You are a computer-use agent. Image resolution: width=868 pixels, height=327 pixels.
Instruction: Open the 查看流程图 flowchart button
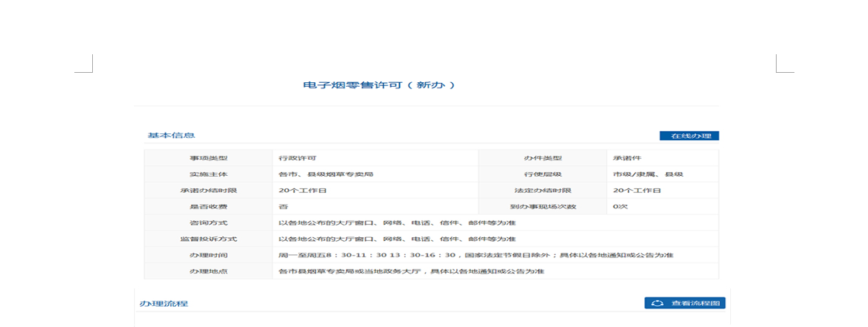click(684, 303)
